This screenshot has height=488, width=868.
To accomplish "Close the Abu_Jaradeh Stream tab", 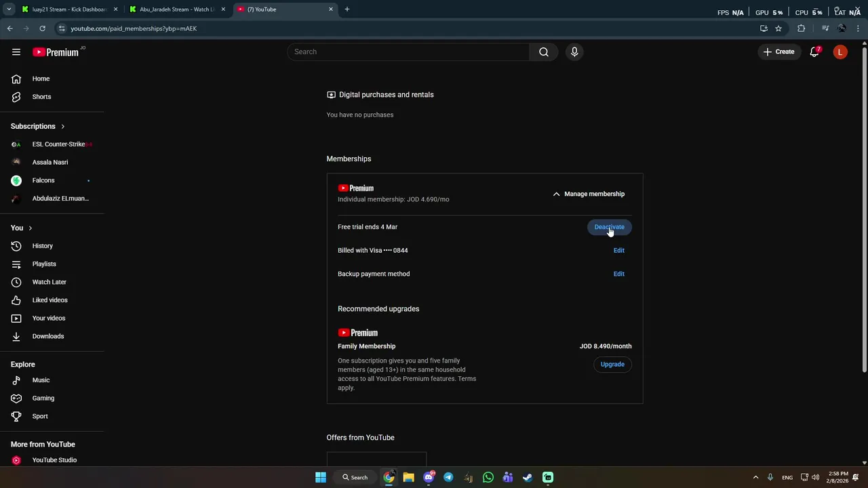I will [223, 9].
